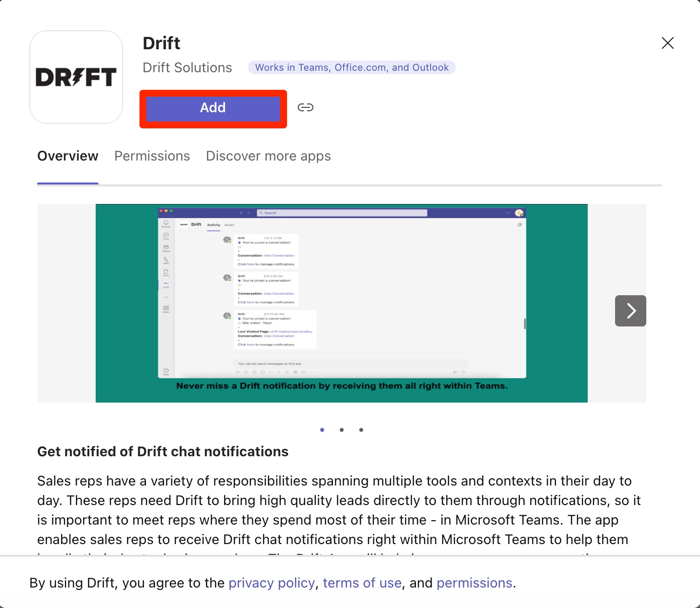
Task: Click the Drift Solutions publisher name
Action: click(x=187, y=67)
